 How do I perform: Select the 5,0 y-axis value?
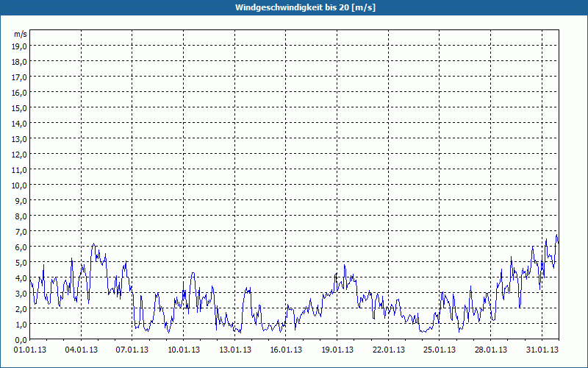(x=22, y=263)
